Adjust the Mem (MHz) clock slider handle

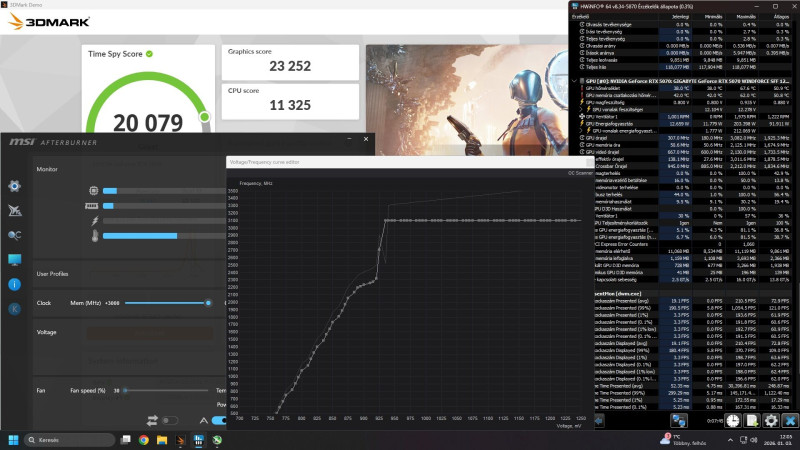click(x=208, y=303)
